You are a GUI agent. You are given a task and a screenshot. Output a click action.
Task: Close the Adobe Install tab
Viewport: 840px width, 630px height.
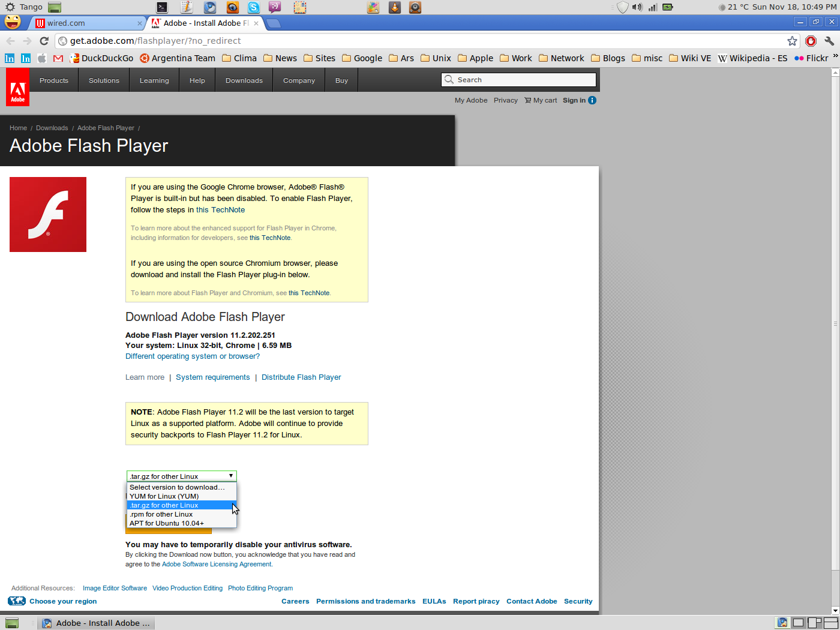256,23
